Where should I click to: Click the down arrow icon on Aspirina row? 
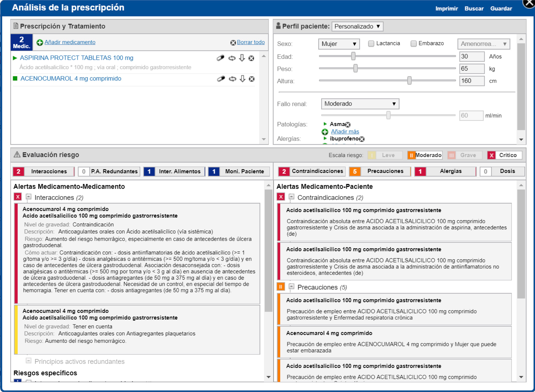(x=242, y=58)
